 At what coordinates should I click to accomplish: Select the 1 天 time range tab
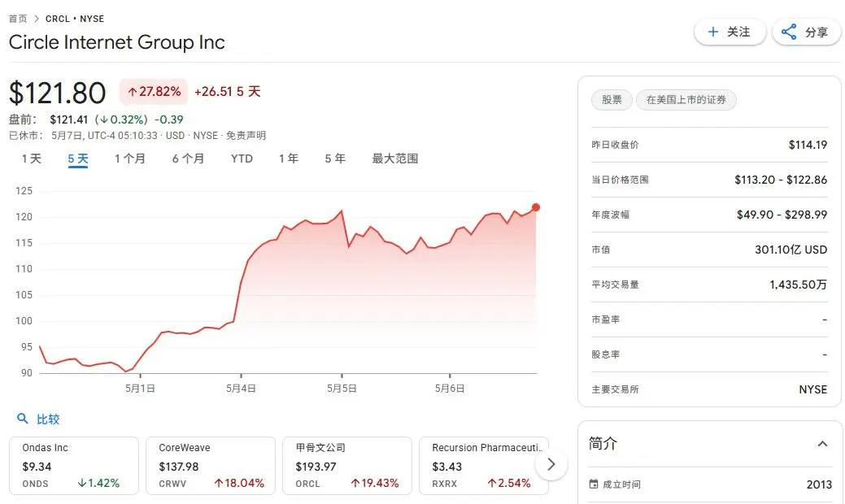click(x=31, y=159)
